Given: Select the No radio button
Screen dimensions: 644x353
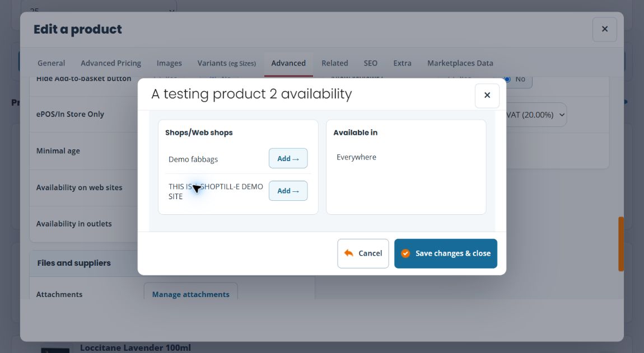Looking at the screenshot, I should coord(508,79).
